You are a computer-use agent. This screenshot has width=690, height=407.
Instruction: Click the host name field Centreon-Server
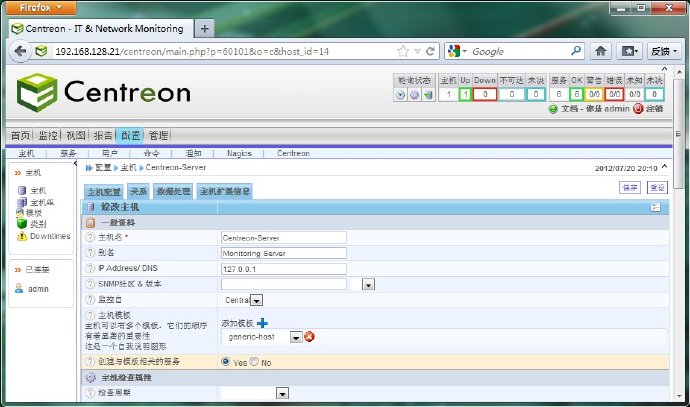[283, 238]
